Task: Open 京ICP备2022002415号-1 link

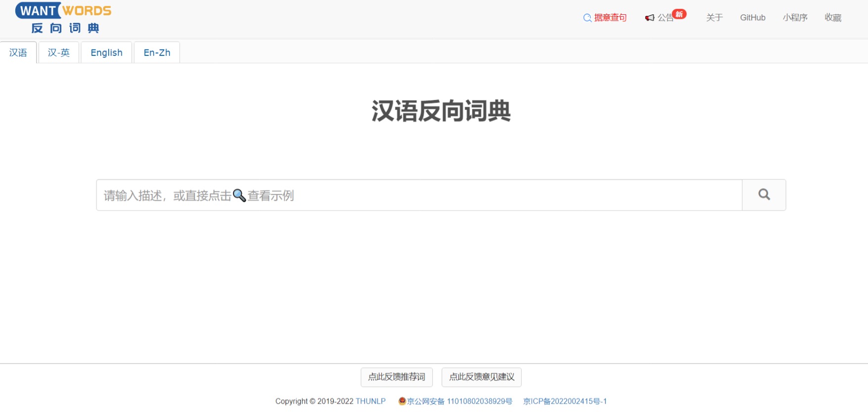Action: [x=565, y=401]
